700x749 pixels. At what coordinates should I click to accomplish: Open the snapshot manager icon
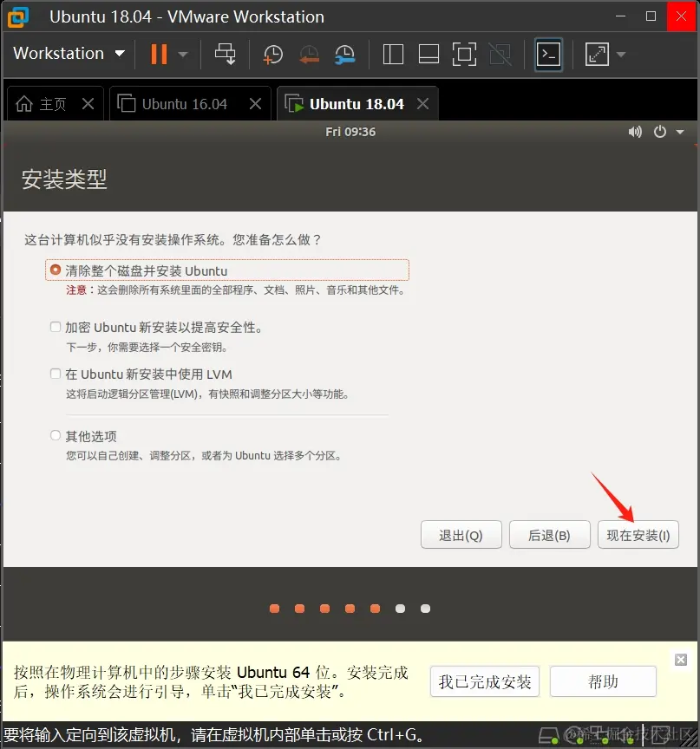coord(345,55)
